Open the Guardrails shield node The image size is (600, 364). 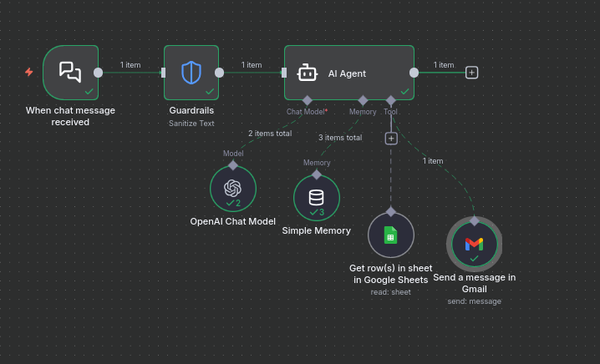click(x=191, y=73)
